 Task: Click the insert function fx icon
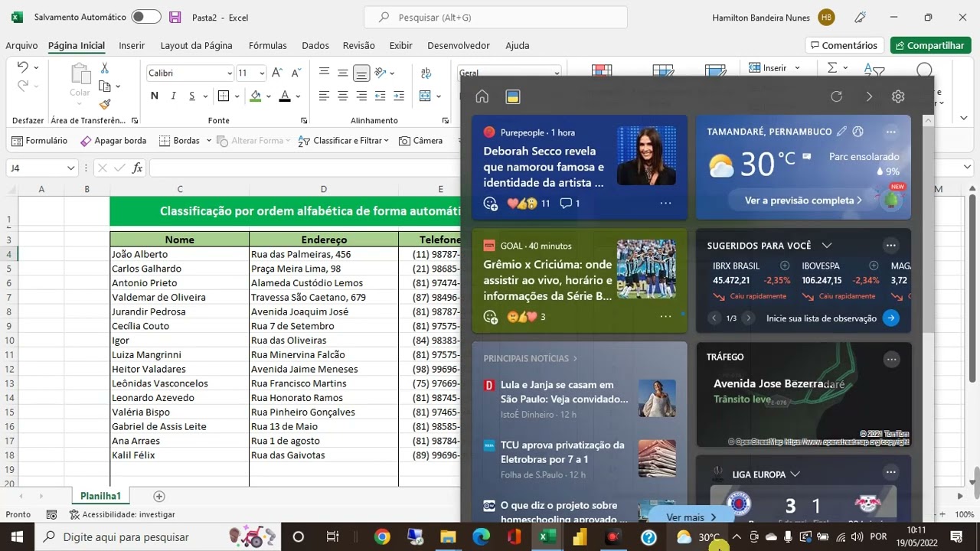point(138,168)
